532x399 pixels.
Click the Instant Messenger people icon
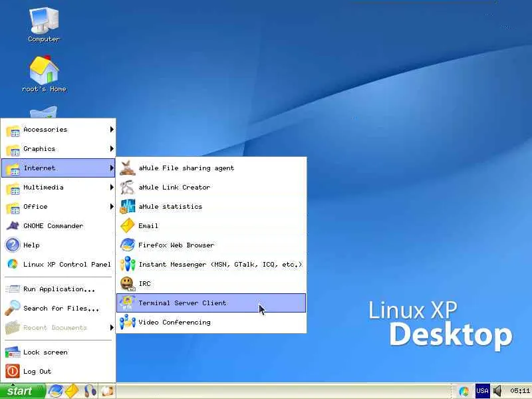coord(128,264)
